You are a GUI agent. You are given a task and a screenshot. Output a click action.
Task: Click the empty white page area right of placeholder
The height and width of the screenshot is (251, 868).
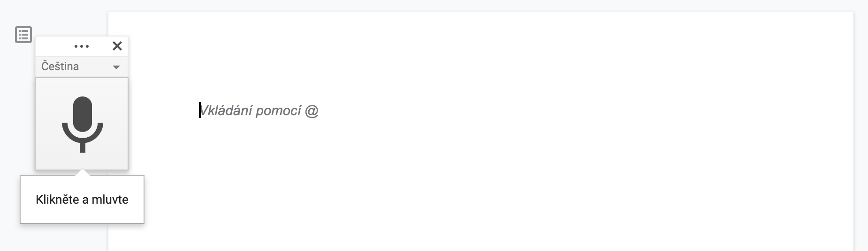pyautogui.click(x=563, y=111)
